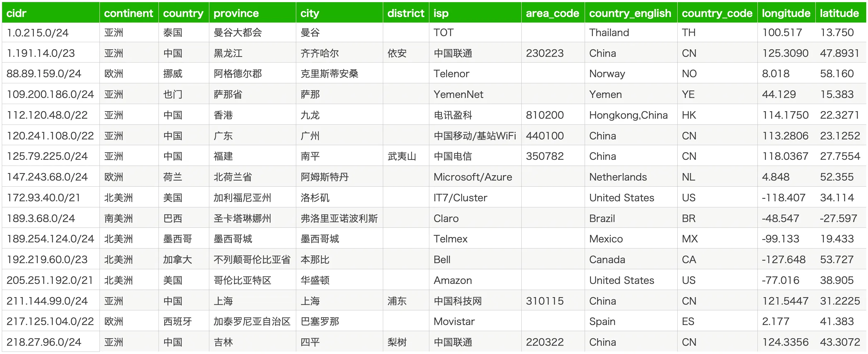Click the HK country code cell

pyautogui.click(x=717, y=115)
